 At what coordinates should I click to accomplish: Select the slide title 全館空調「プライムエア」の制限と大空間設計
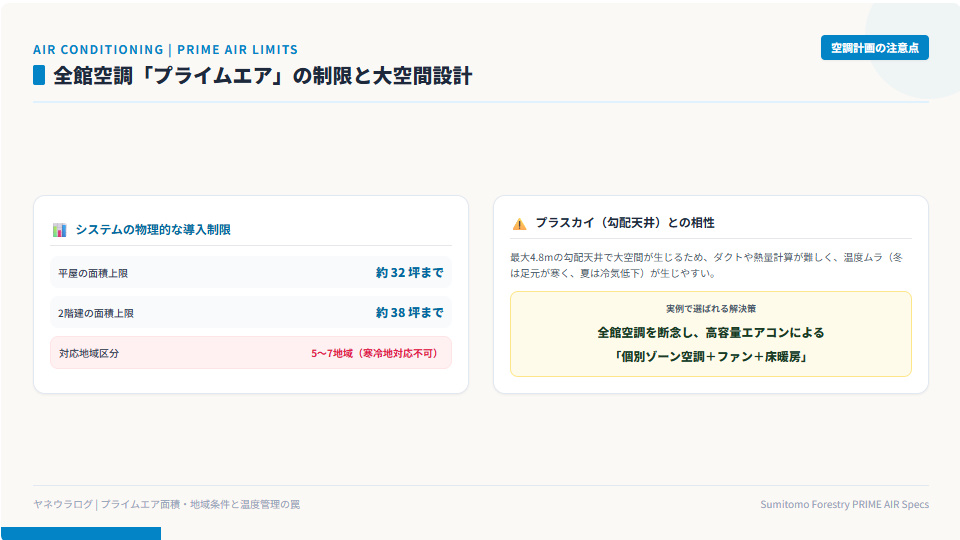263,76
